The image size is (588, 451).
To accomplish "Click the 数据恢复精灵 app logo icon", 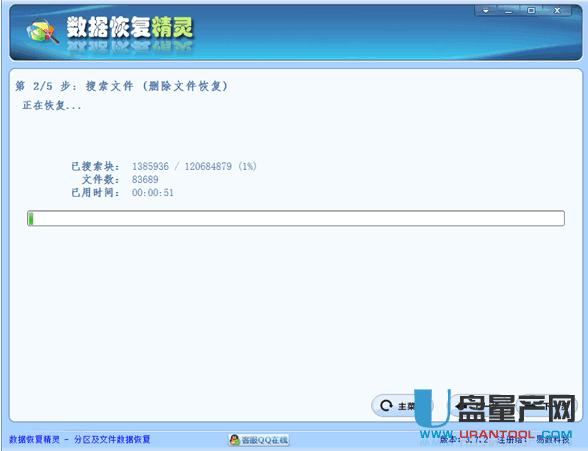I will pos(43,31).
